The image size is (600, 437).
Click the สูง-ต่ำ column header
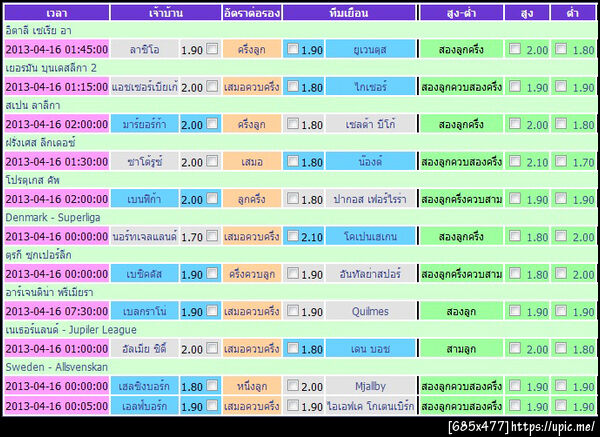461,13
